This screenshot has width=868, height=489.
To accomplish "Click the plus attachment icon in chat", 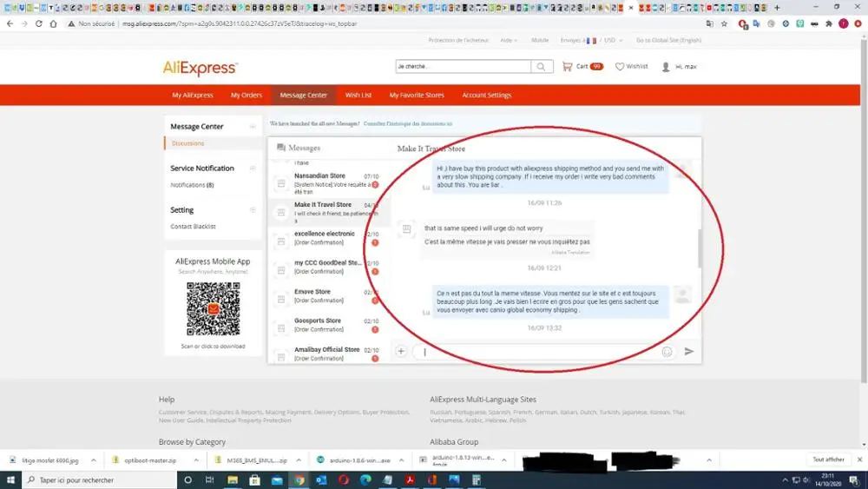I will (401, 351).
